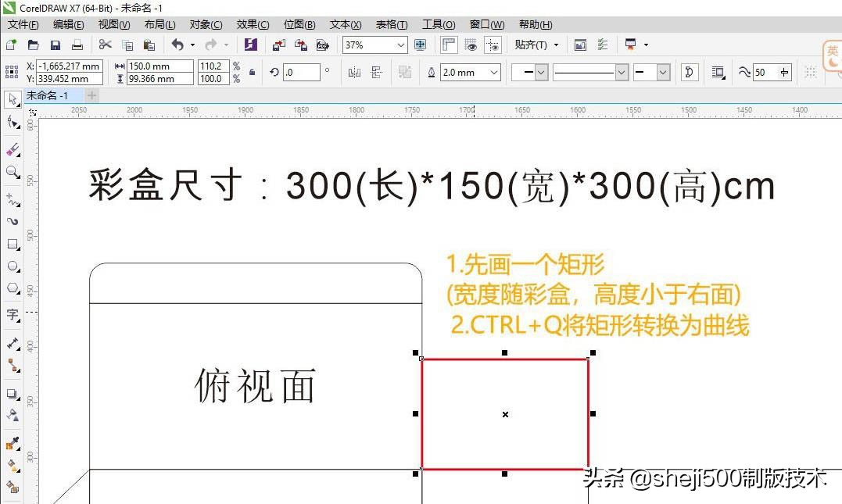Select the Freehand drawing tool
842x504 pixels.
13,200
